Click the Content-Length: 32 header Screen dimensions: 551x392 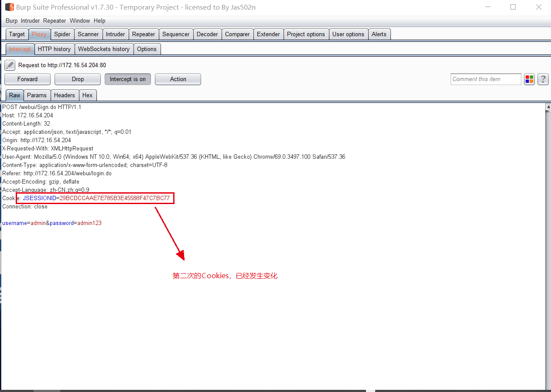click(x=26, y=123)
